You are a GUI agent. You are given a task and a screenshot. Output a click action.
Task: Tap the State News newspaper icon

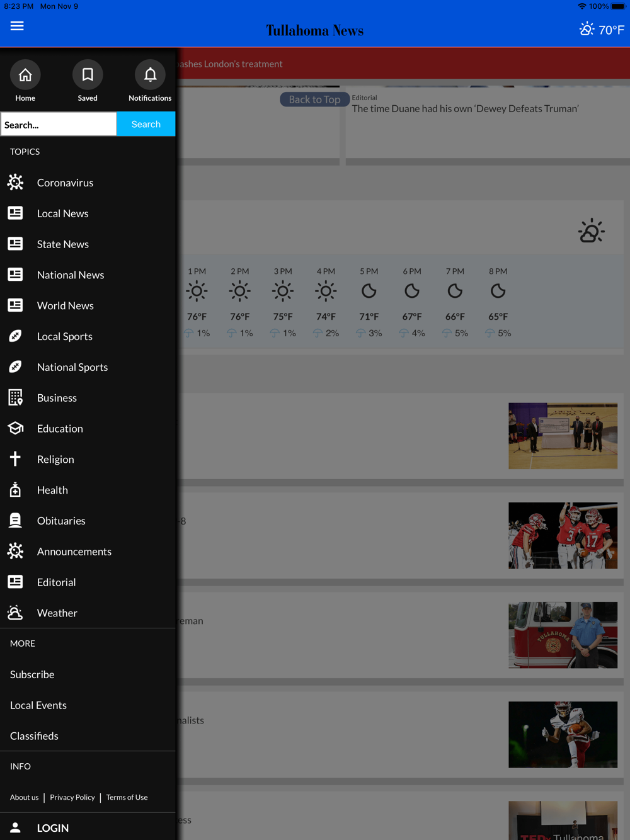point(16,244)
